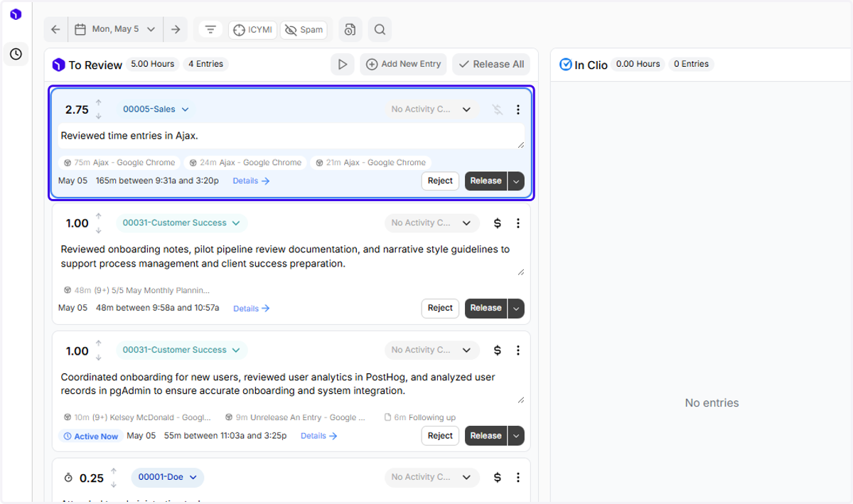
Task: Click the 48m 5/5 May Monthly Planning chip
Action: pyautogui.click(x=136, y=290)
